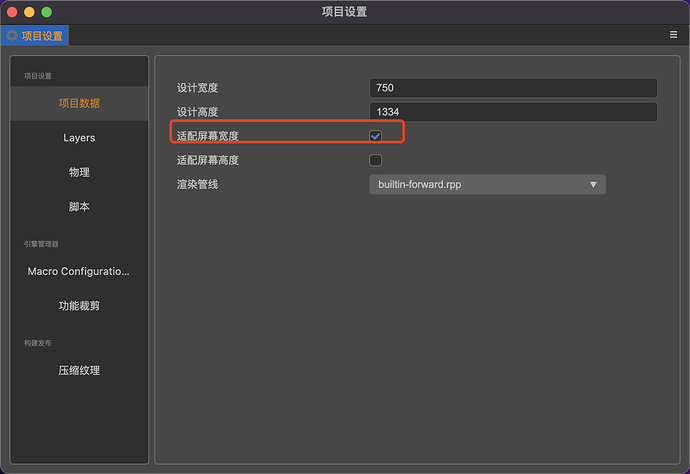Go to 物理 settings

click(x=79, y=172)
